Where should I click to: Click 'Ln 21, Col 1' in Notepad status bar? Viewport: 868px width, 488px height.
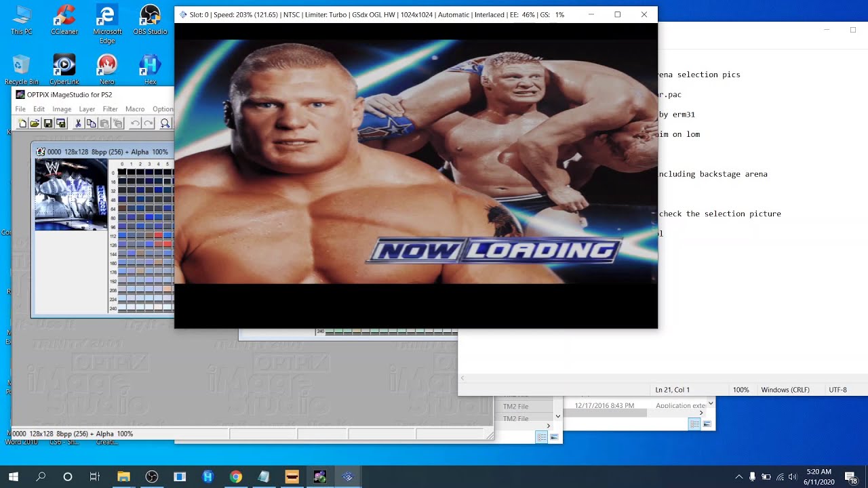(672, 390)
